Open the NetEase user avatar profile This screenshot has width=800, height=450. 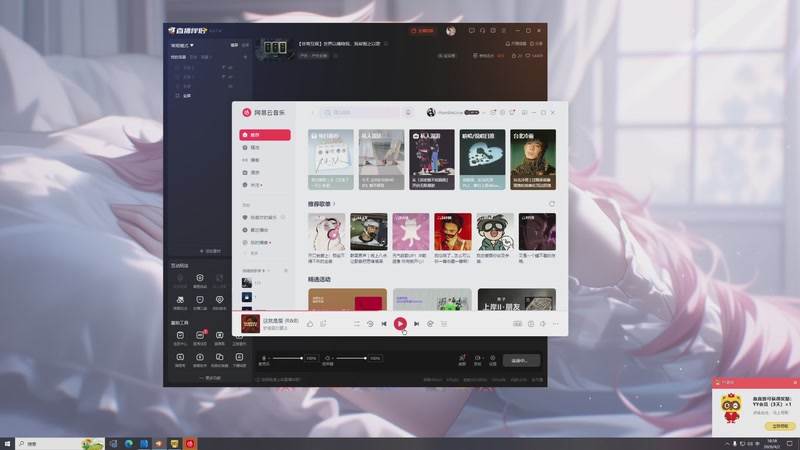point(431,112)
